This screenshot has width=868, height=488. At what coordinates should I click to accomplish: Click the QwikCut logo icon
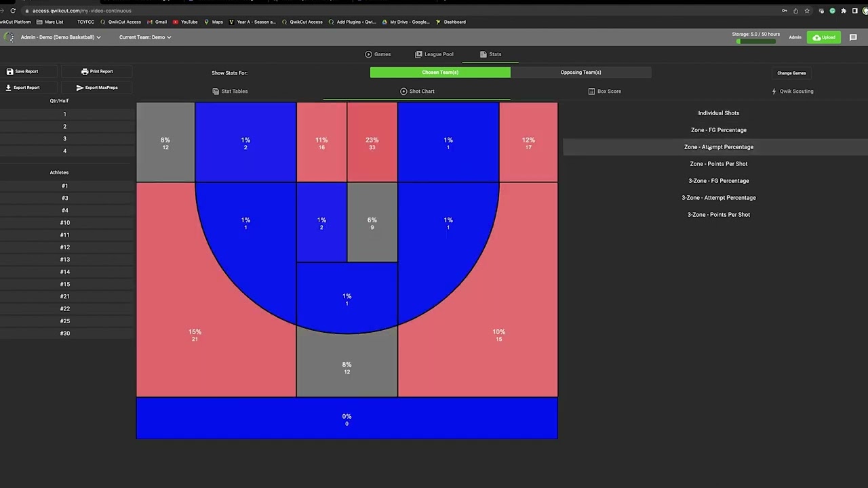coord(8,37)
